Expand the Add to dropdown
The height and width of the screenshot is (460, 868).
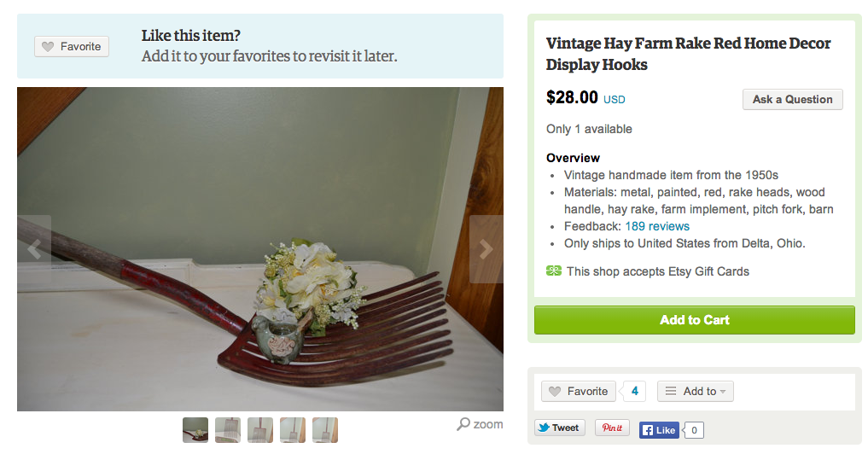click(695, 392)
